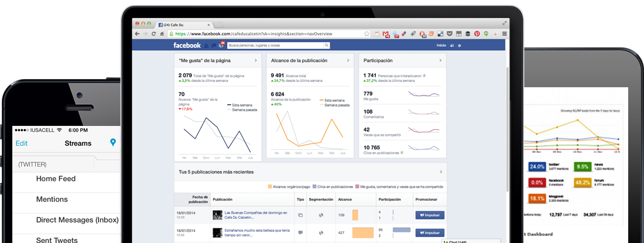
Task: Open Facebook messages icon
Action: coord(214,46)
